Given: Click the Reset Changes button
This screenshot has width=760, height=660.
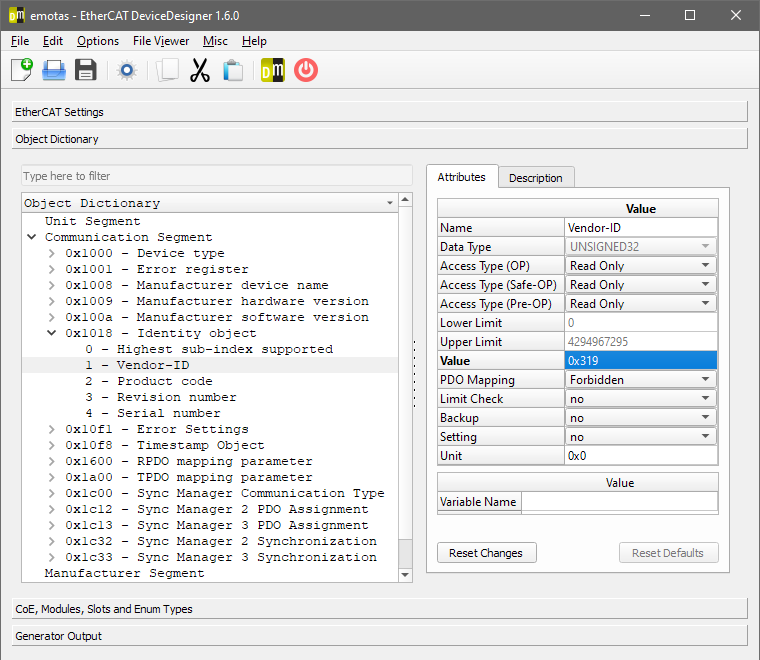Looking at the screenshot, I should pyautogui.click(x=486, y=553).
